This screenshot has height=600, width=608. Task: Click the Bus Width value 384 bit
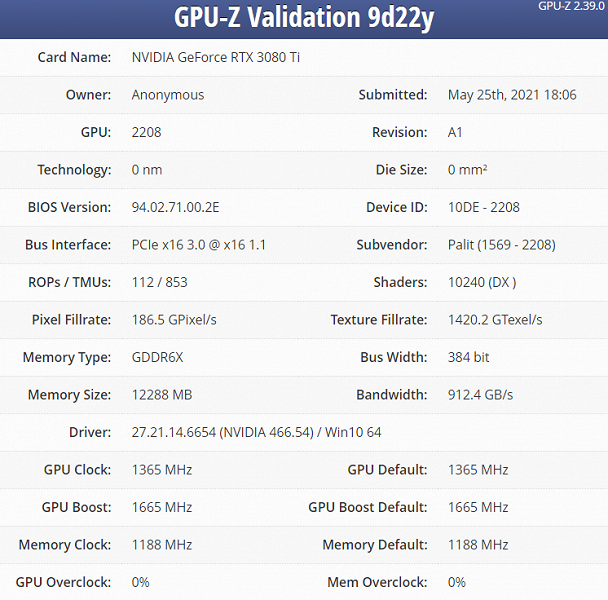(x=468, y=358)
